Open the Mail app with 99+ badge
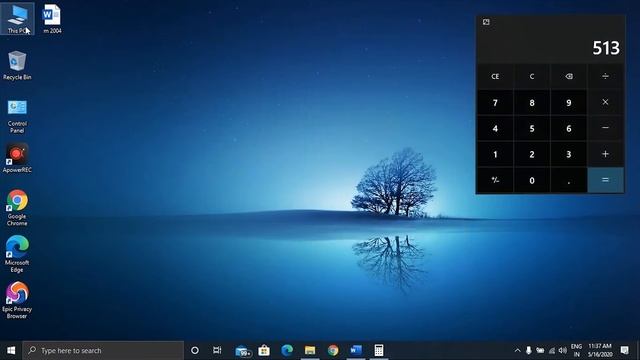This screenshot has height=360, width=640. coord(243,350)
